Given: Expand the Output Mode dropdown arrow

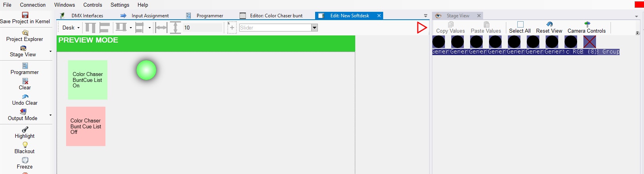Looking at the screenshot, I should pos(50,115).
